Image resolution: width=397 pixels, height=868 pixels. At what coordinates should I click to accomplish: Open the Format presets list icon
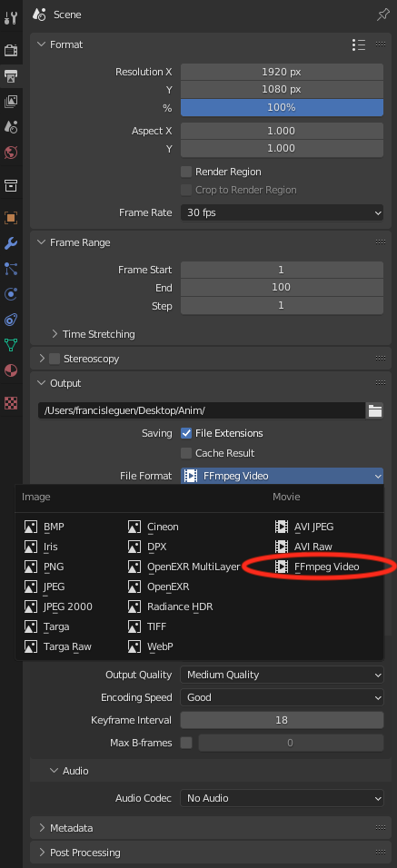[x=359, y=44]
